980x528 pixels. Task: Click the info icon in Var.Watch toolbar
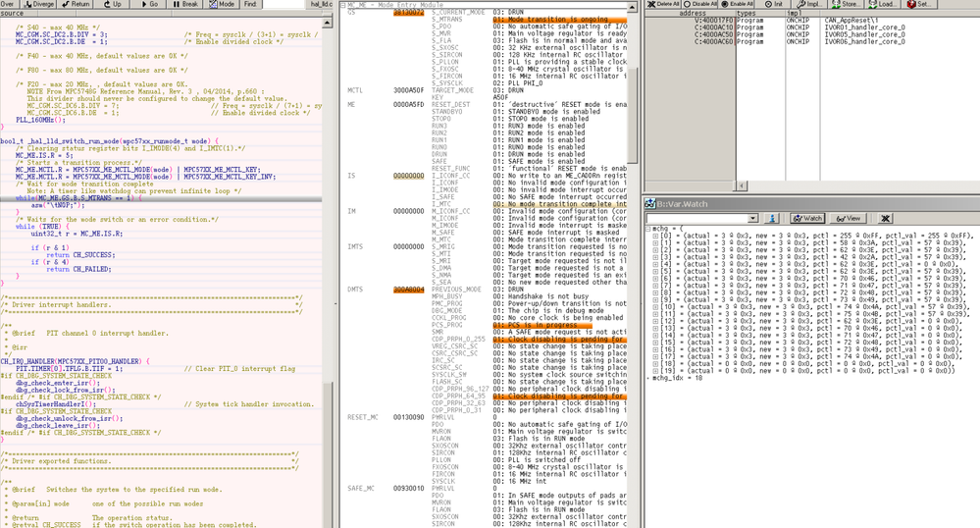772,218
